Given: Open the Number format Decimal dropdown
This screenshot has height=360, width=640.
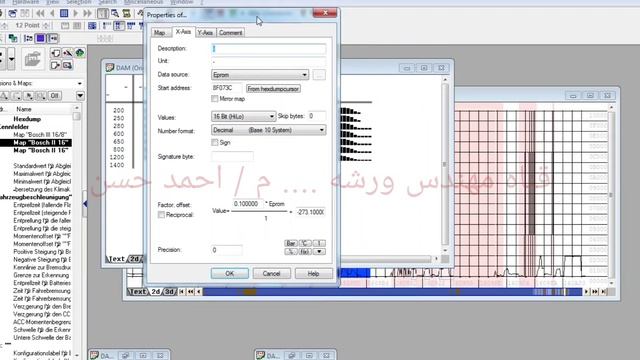Looking at the screenshot, I should [x=269, y=130].
